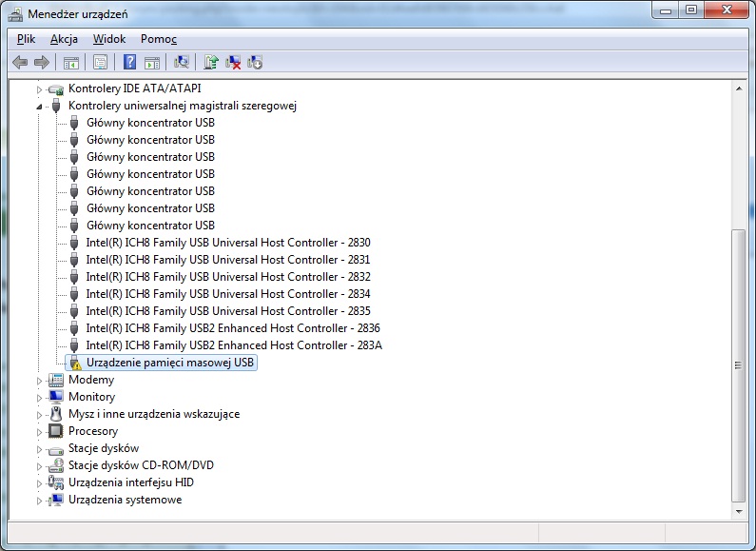
Task: Click the Modemy category icon
Action: pos(56,381)
